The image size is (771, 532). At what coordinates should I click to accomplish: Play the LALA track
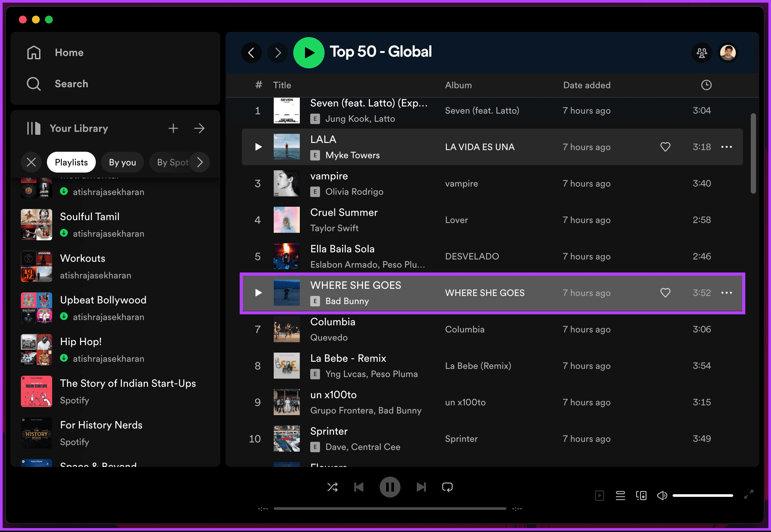click(258, 147)
